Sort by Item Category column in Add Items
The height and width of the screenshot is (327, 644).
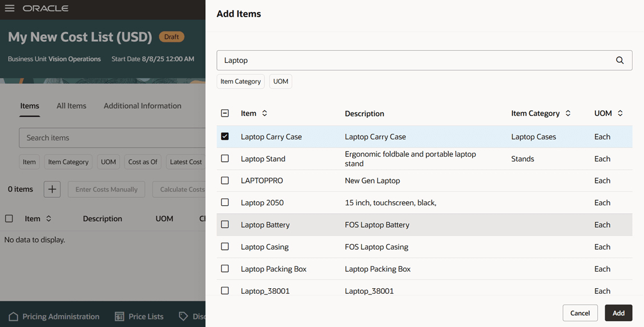coord(568,113)
